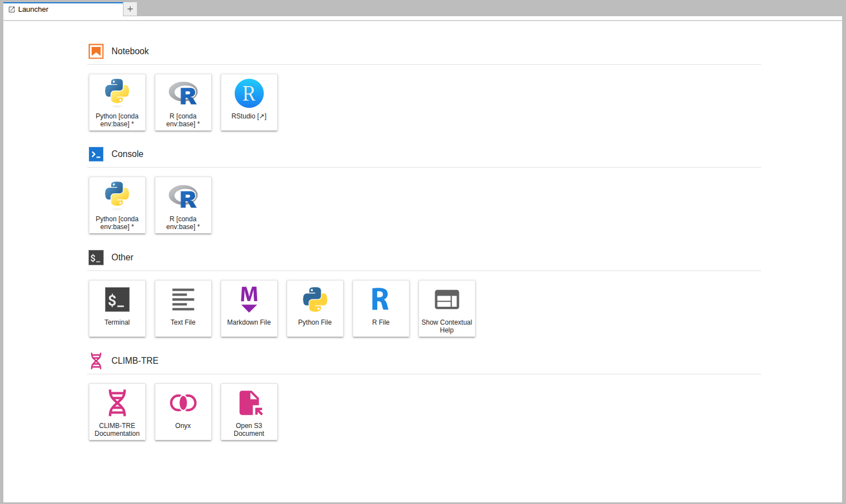Create a new Markdown File
Screen dimensions: 846x504
tap(249, 308)
